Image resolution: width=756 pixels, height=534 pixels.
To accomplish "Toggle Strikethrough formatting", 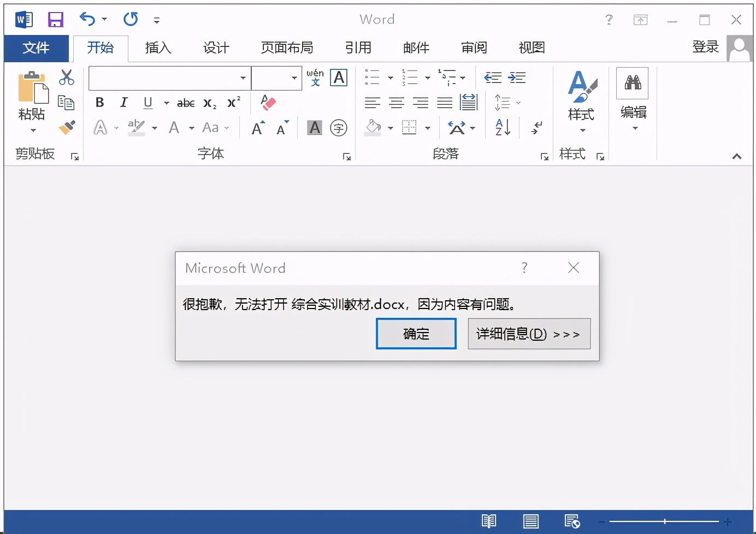I will click(x=186, y=103).
